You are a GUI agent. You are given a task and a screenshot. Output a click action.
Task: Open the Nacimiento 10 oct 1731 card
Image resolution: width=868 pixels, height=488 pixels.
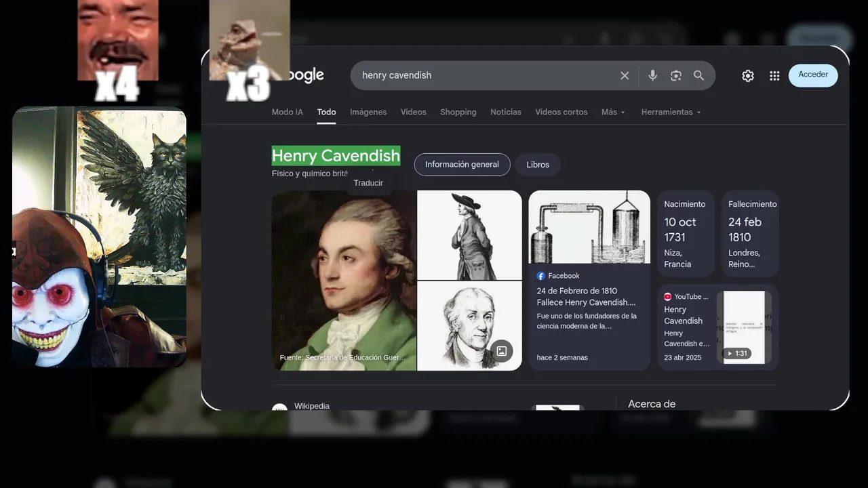tap(686, 234)
